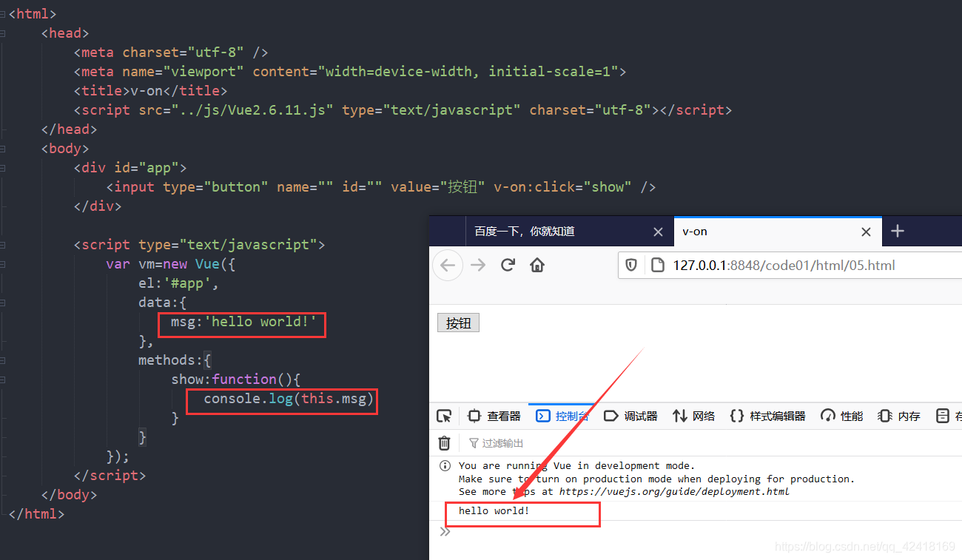Click the closing </body> tag line

point(69,495)
